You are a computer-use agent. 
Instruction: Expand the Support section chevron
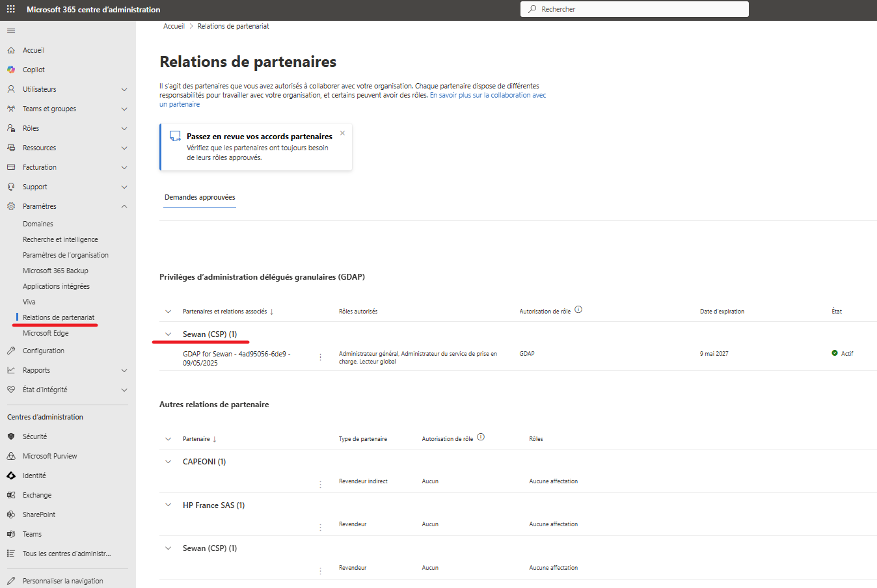124,187
